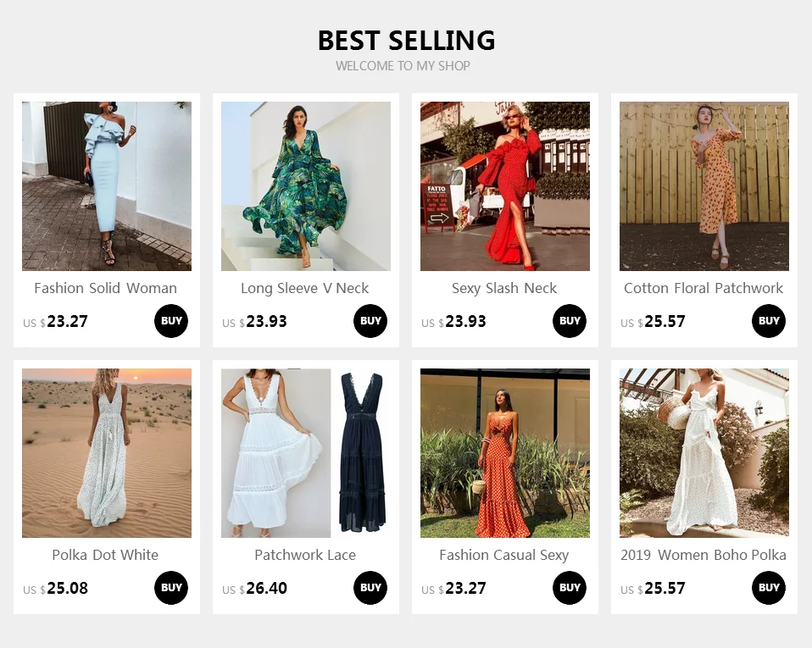Click BUY button for Fashion Casual Sexy dress
The height and width of the screenshot is (648, 812).
pyautogui.click(x=570, y=588)
